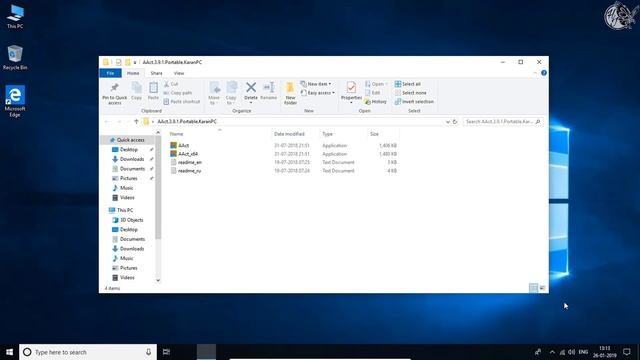Open the This PC desktop icon
Screen dimensions: 640x360
point(15,16)
